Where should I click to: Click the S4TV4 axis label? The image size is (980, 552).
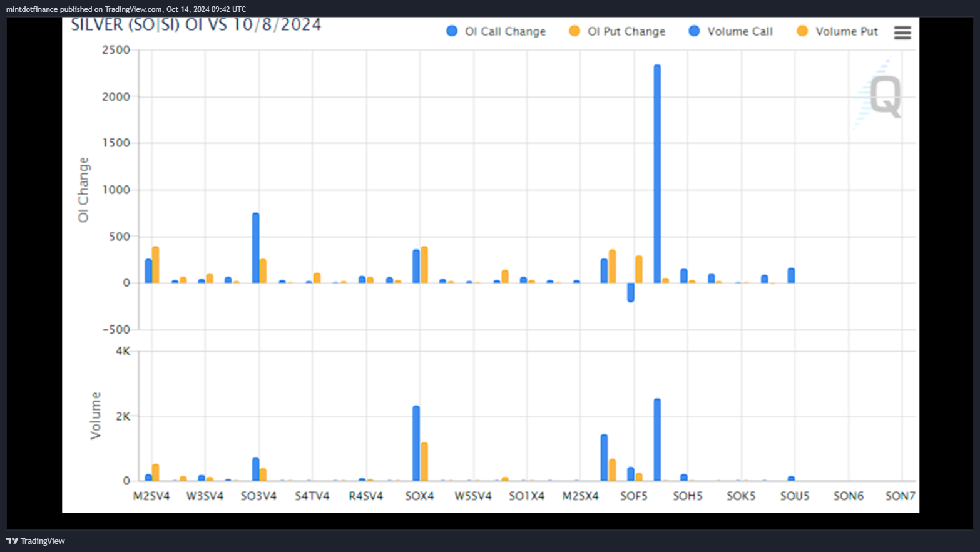312,496
